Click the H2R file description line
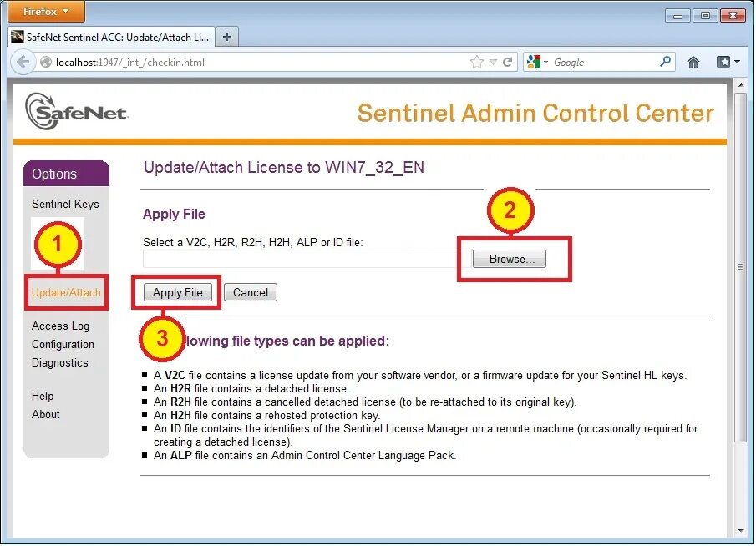The height and width of the screenshot is (546, 756). pos(251,388)
